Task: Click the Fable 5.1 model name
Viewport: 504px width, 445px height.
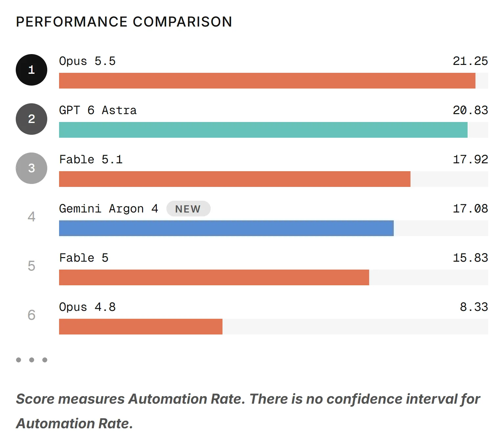Action: point(91,160)
